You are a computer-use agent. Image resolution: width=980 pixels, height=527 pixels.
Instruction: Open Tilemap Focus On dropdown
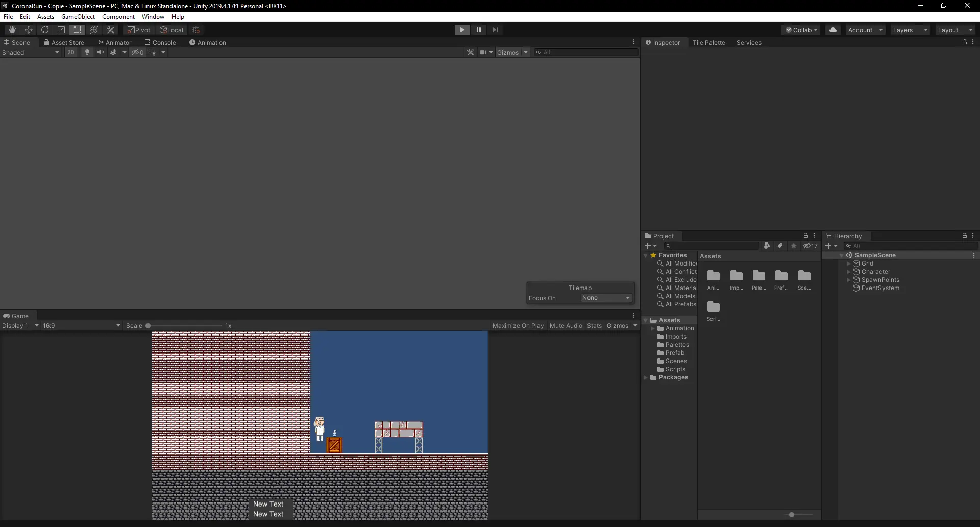point(606,298)
